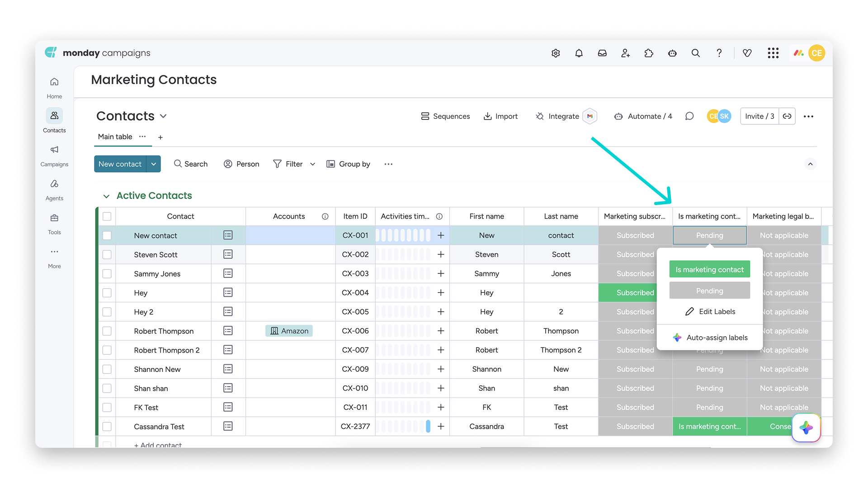Image resolution: width=868 pixels, height=488 pixels.
Task: Click the Gmail integration hexagon icon
Action: click(x=590, y=116)
